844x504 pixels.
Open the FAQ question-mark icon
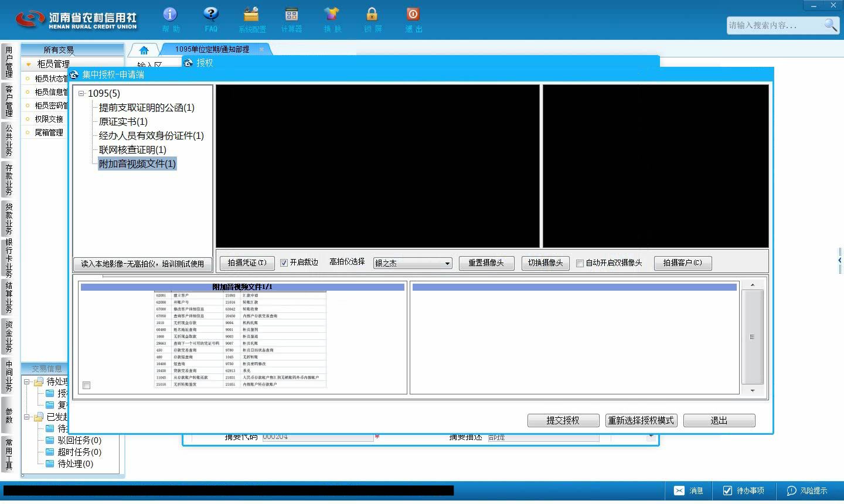pyautogui.click(x=211, y=15)
